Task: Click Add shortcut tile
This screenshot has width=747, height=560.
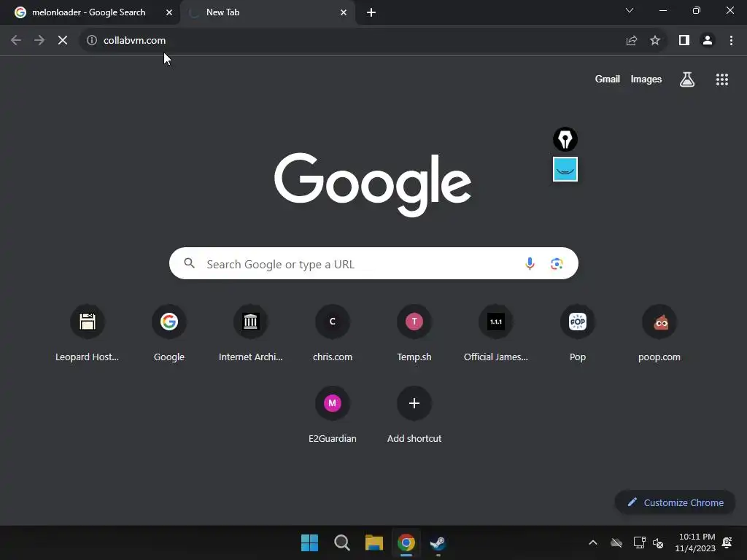Action: 414,415
